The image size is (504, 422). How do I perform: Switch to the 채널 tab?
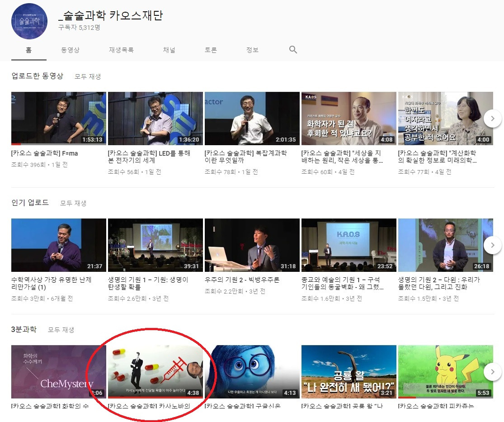point(169,50)
